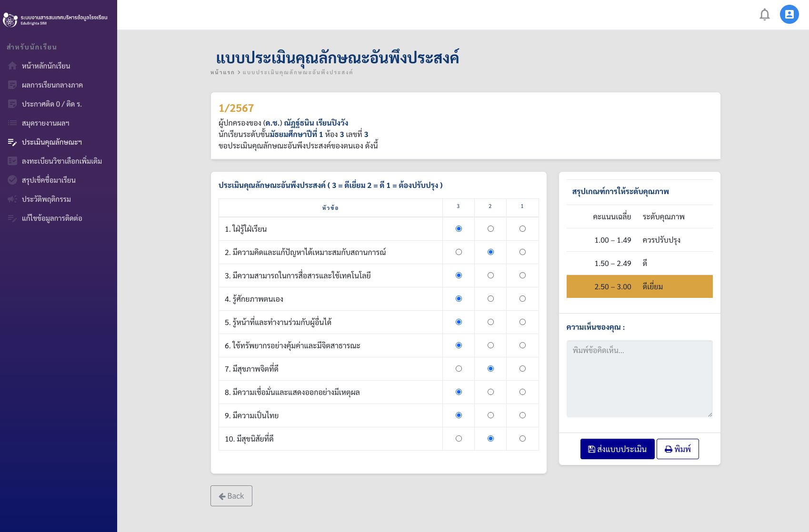Screen dimensions: 809x532
Task: Click the สมุดรายงานผลฯ list icon
Action: point(12,123)
